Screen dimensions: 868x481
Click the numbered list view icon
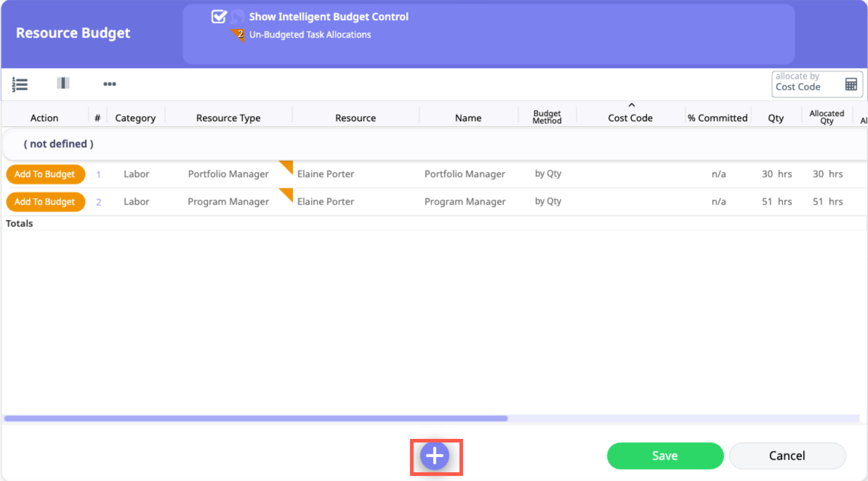click(20, 84)
